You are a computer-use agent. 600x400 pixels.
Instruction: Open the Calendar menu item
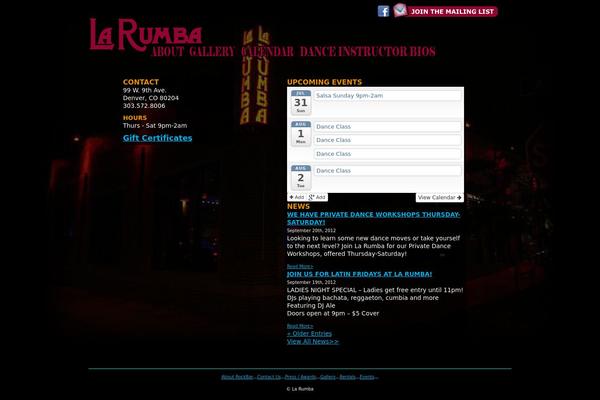[267, 52]
